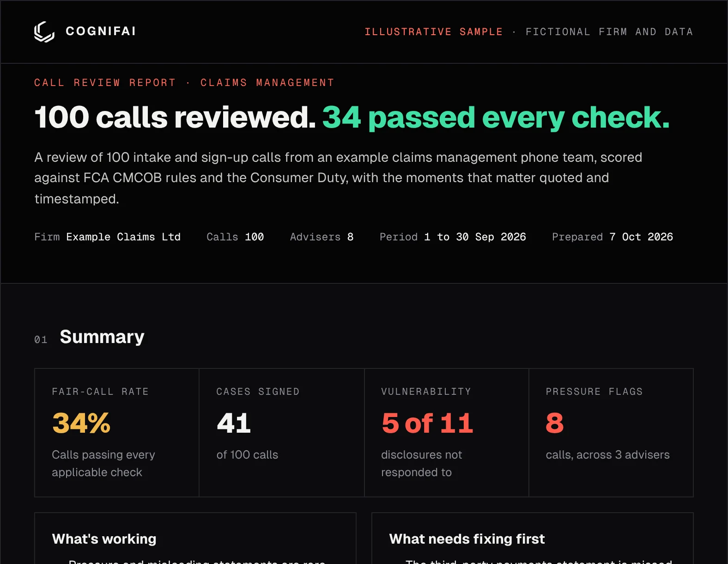Click the 'Summary' section heading
The image size is (728, 564).
click(x=102, y=337)
